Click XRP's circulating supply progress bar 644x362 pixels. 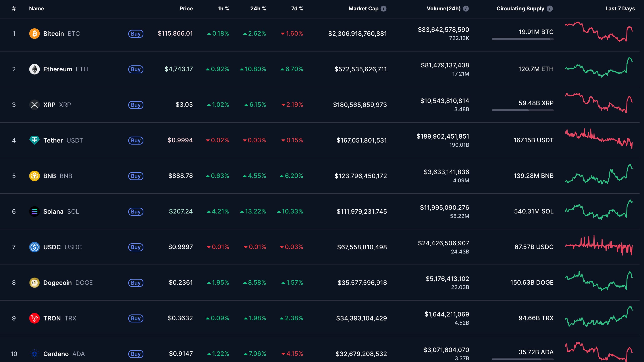pos(523,110)
